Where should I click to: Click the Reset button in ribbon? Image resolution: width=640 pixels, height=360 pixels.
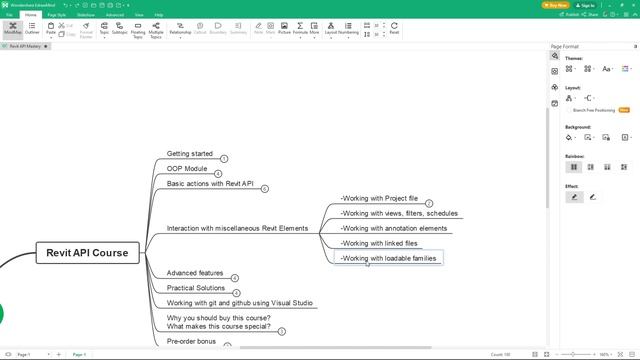coord(394,28)
